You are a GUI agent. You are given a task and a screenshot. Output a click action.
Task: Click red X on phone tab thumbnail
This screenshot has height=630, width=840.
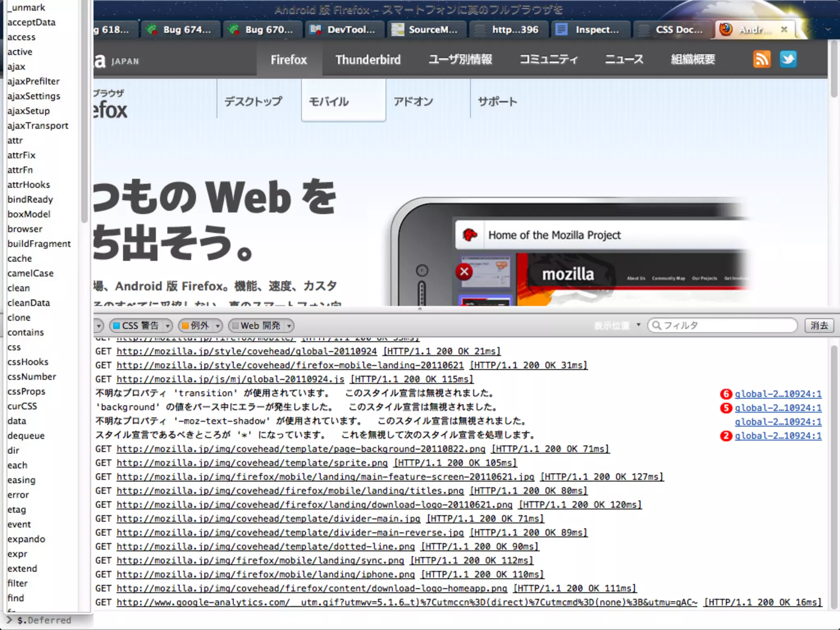(x=464, y=272)
